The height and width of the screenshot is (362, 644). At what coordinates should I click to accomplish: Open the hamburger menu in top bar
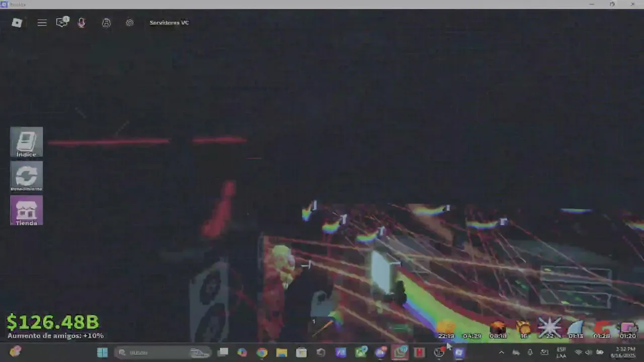(42, 23)
